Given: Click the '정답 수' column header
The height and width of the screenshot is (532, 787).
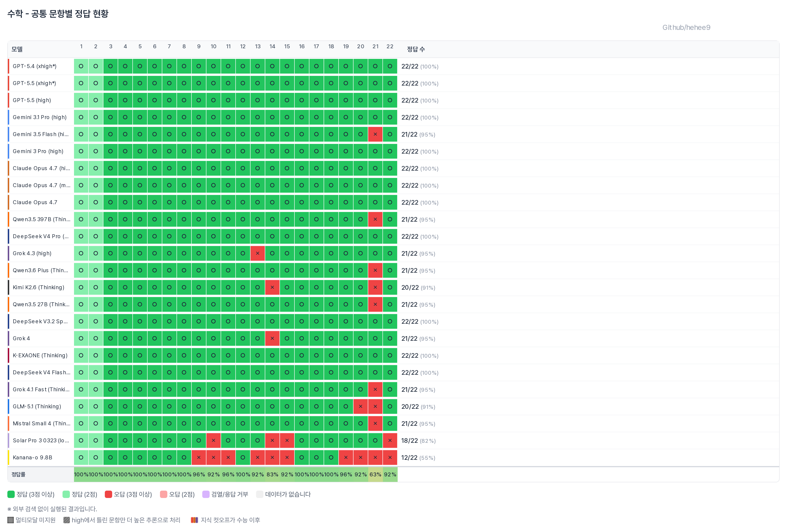Looking at the screenshot, I should [x=416, y=49].
